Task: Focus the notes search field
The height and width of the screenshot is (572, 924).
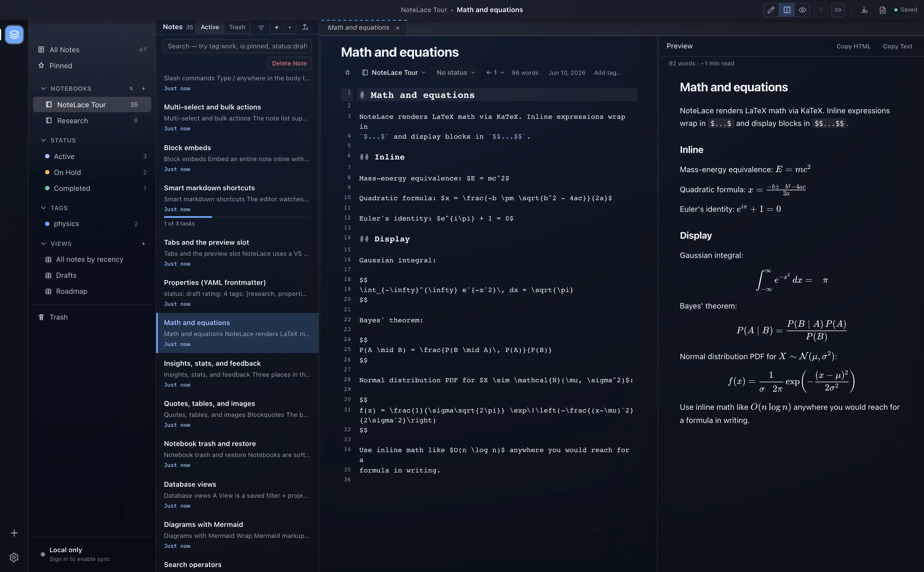Action: [x=237, y=46]
